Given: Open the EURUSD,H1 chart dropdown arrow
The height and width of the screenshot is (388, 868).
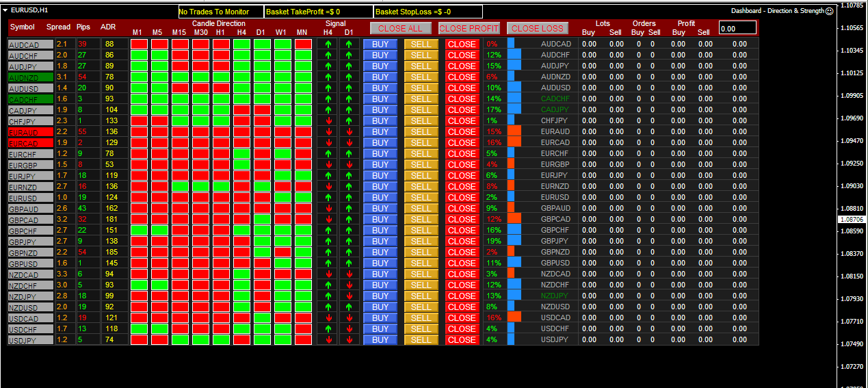Looking at the screenshot, I should (5, 10).
